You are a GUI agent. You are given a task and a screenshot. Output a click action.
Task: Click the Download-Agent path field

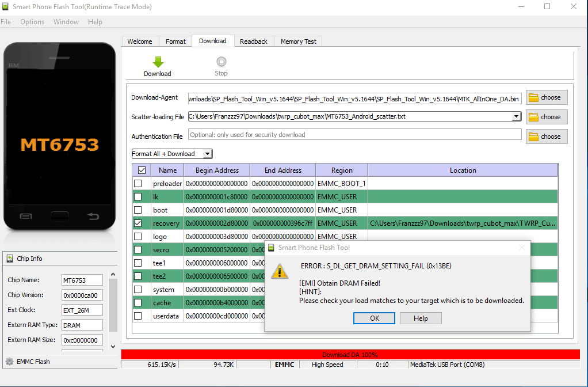coord(355,98)
